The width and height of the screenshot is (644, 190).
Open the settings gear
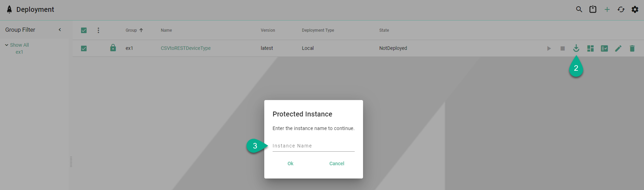[x=635, y=9]
